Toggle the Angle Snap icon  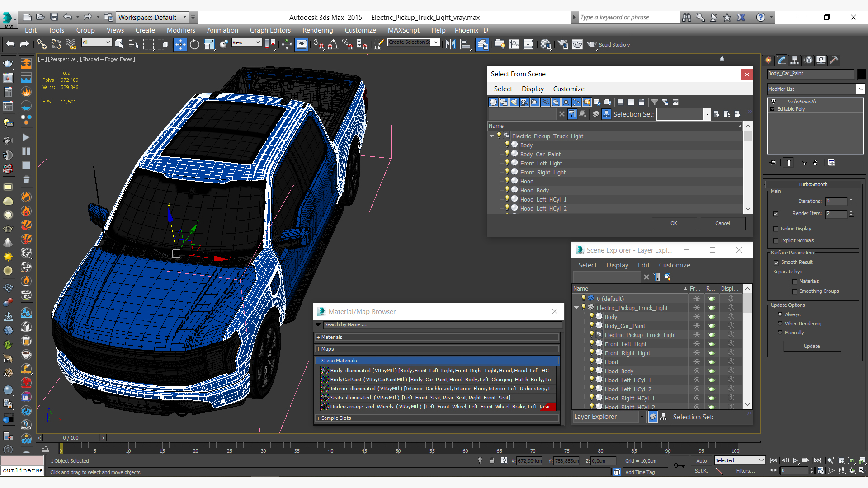(333, 44)
